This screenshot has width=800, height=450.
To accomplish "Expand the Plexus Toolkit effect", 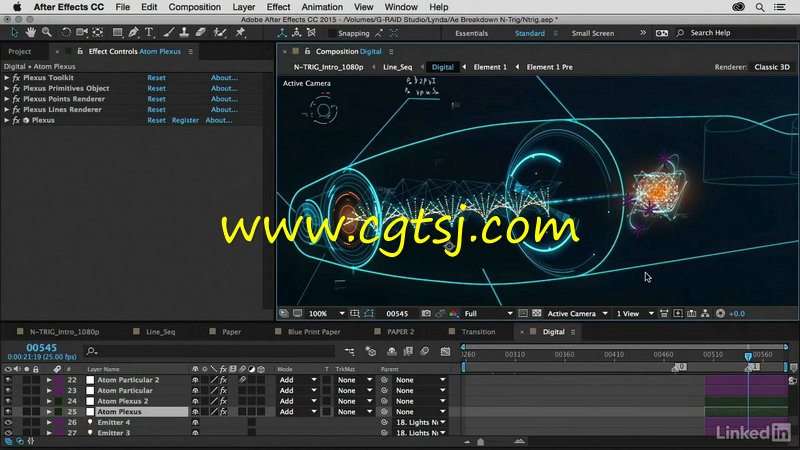I will coord(7,78).
